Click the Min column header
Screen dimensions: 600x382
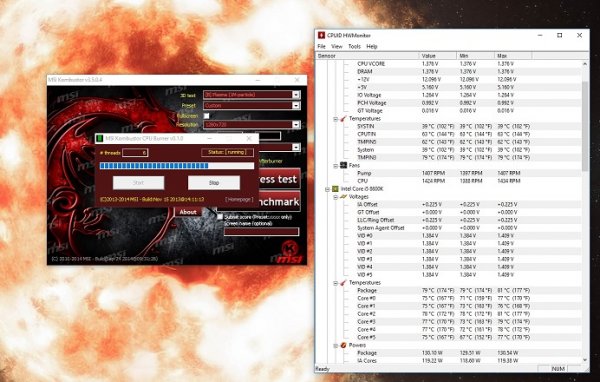[476, 56]
